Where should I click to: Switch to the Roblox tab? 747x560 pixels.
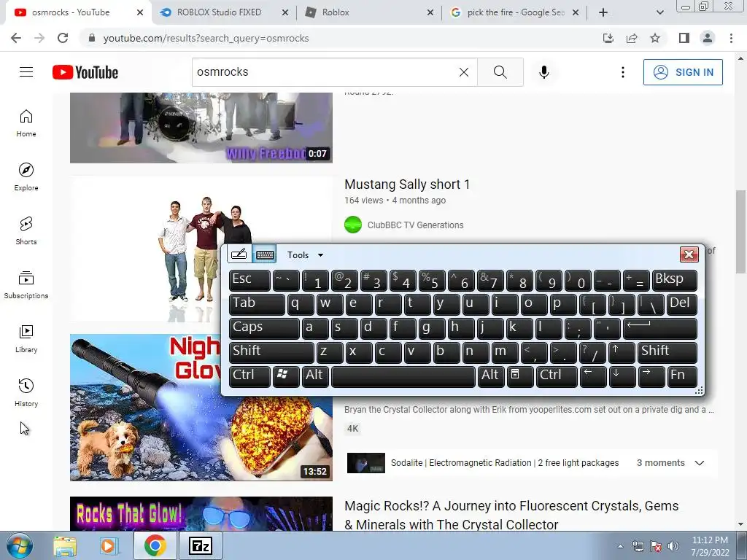(368, 12)
